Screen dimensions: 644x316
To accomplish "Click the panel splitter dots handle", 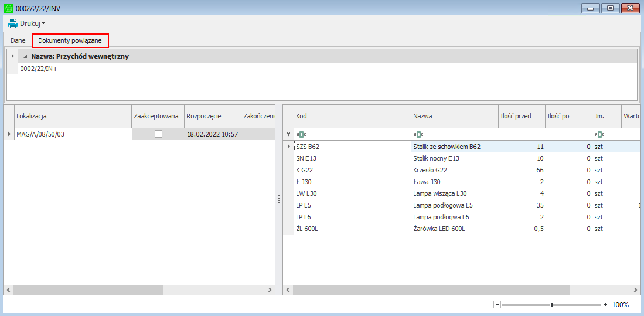I will coord(279,200).
